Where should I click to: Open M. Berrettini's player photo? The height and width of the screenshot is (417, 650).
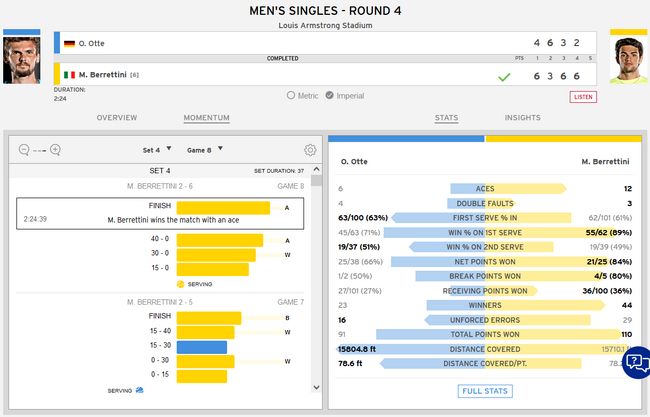[x=624, y=56]
